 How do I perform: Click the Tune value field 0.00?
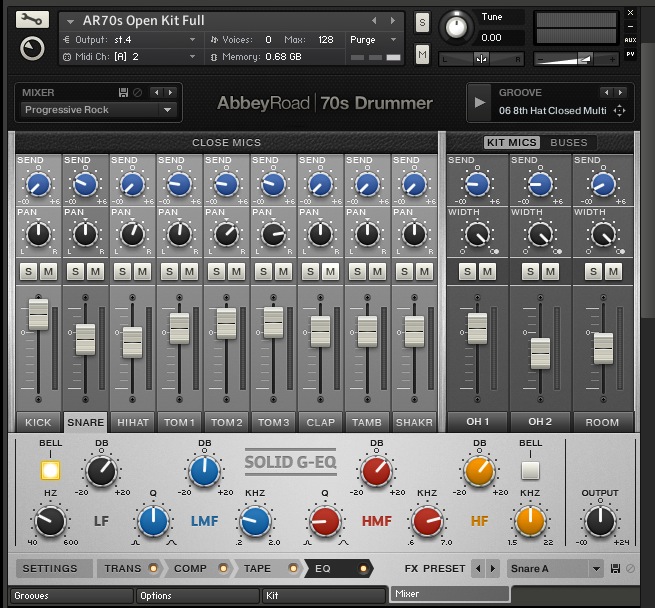pos(499,38)
